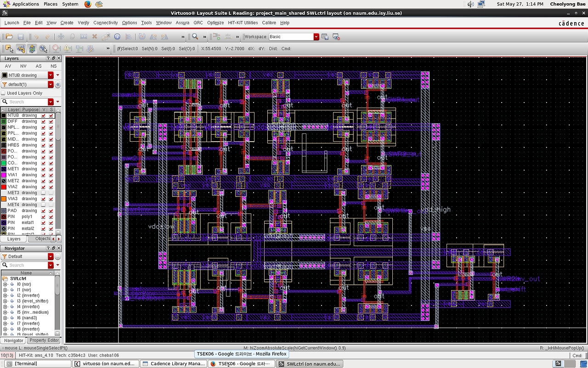This screenshot has height=368, width=588.
Task: Click the NS button in Layers panel
Action: pos(53,66)
